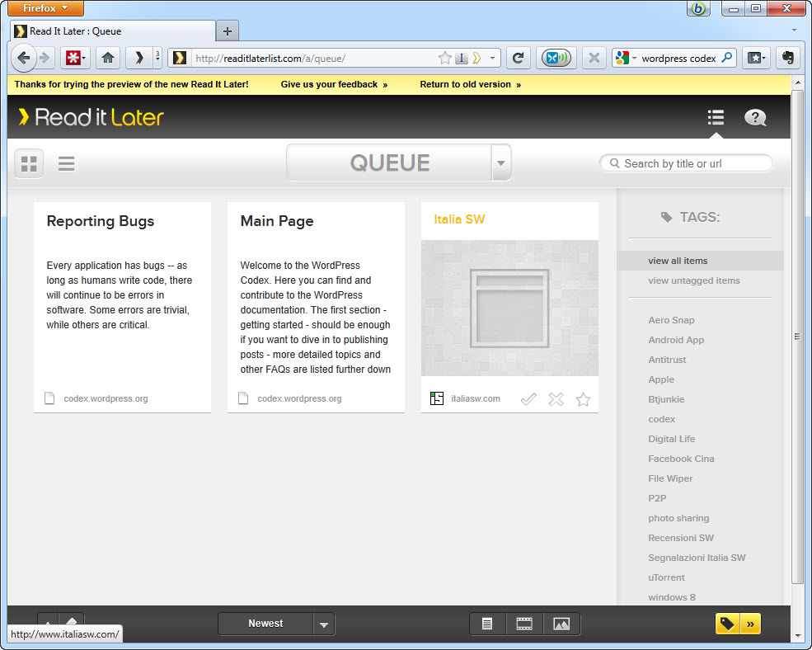The height and width of the screenshot is (650, 812).
Task: Go back with browser back arrow
Action: pos(23,58)
